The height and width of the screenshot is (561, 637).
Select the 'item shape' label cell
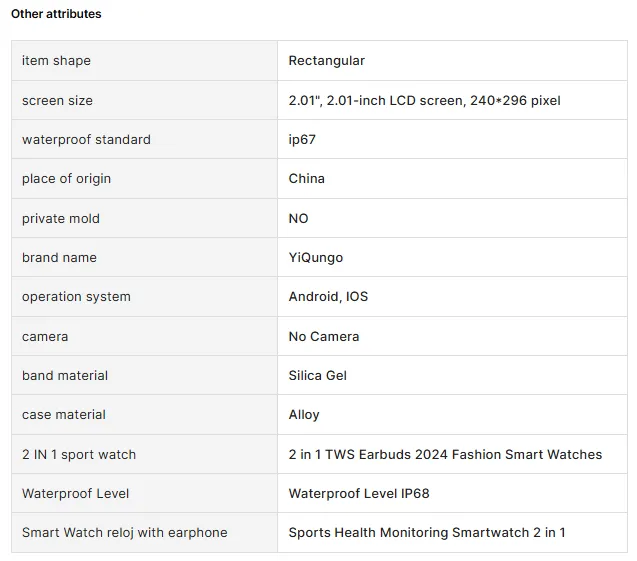point(56,61)
